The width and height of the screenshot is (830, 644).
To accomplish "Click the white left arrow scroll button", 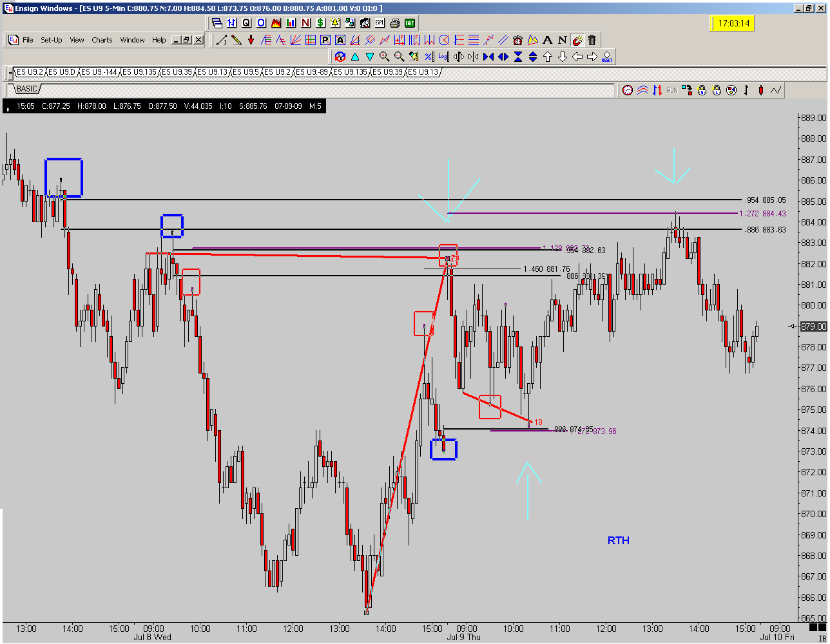I will point(577,57).
